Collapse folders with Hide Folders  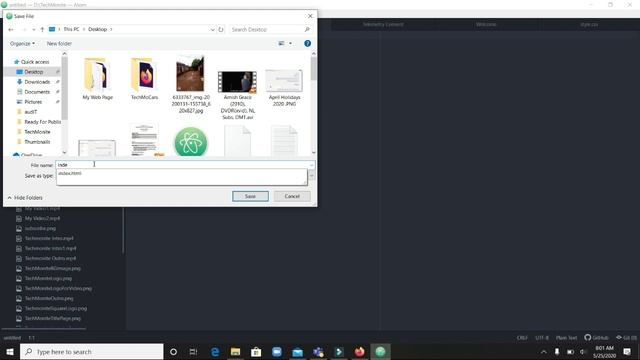[25, 198]
